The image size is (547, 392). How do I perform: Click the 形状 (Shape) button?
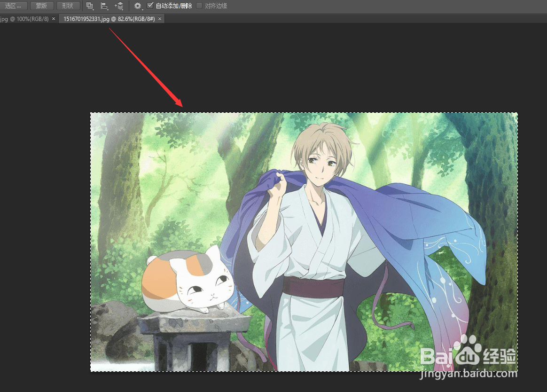(68, 6)
